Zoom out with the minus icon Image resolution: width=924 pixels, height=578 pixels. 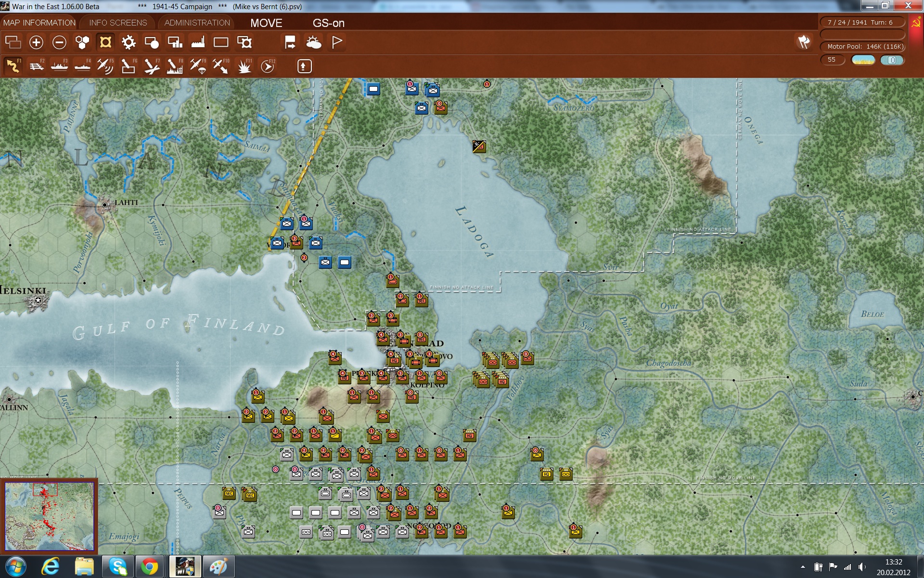click(x=59, y=42)
